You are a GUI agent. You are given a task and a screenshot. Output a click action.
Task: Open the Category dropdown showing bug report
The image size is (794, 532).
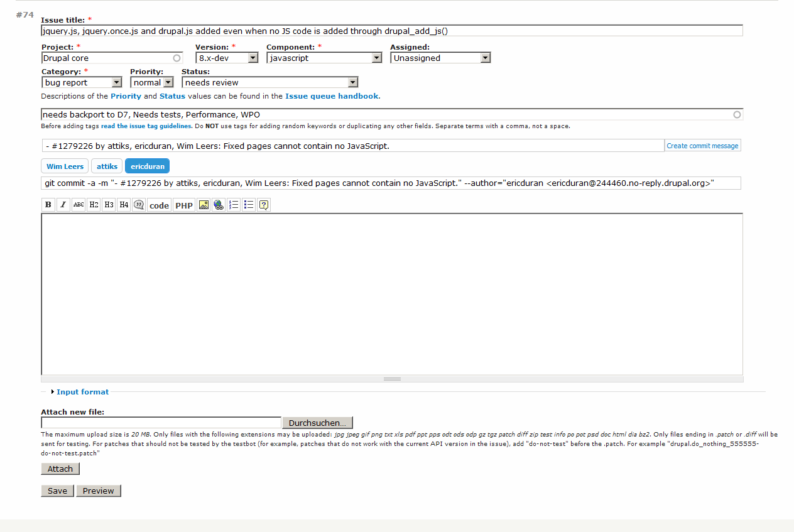tap(82, 82)
